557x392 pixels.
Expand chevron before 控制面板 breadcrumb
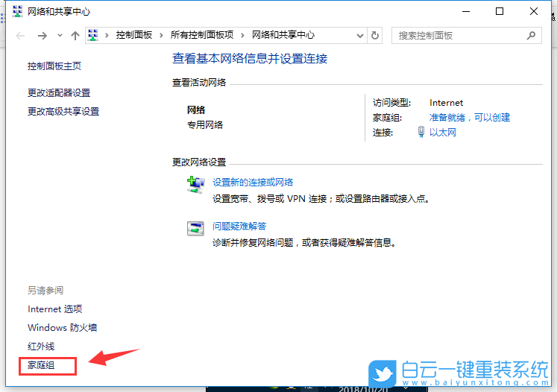point(107,35)
